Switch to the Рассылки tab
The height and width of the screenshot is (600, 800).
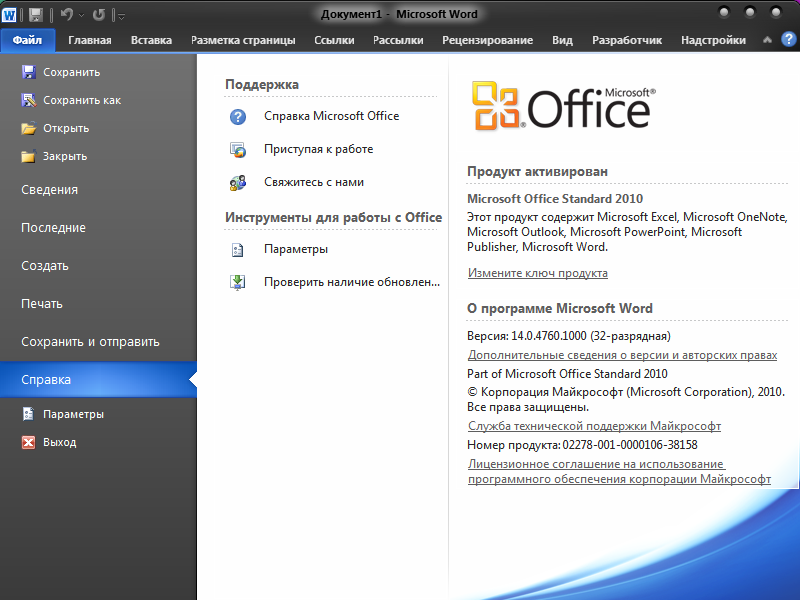398,40
